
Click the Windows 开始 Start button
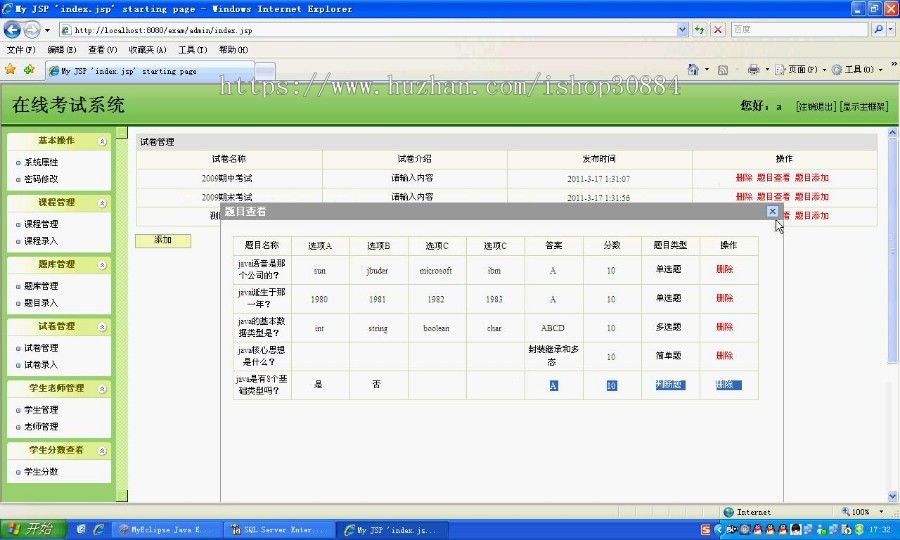[33, 529]
